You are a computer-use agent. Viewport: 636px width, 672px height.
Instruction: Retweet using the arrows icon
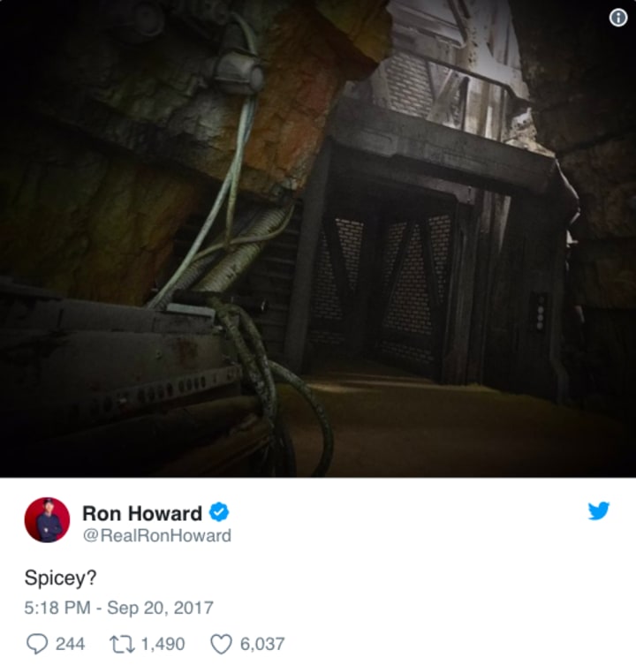(123, 644)
